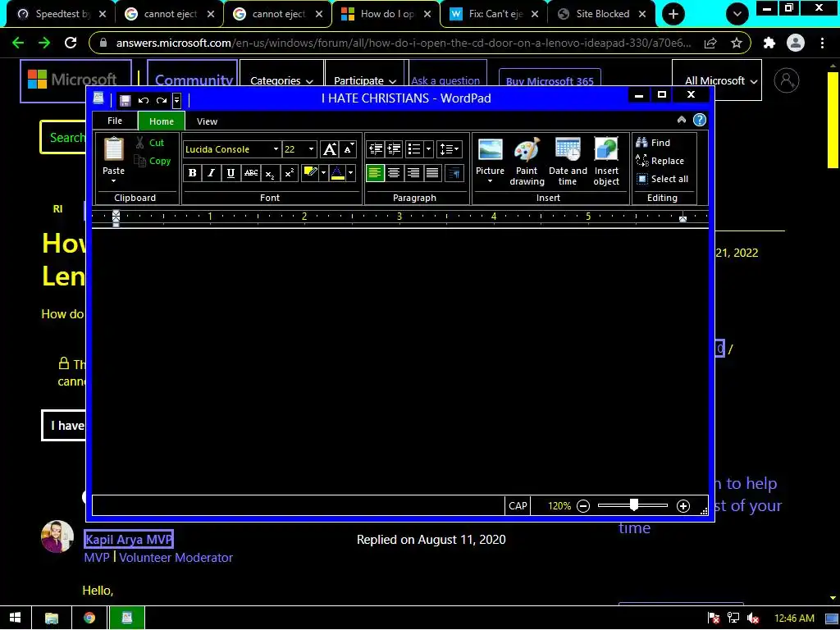Image resolution: width=840 pixels, height=630 pixels.
Task: Open Windows Start menu
Action: [x=15, y=619]
